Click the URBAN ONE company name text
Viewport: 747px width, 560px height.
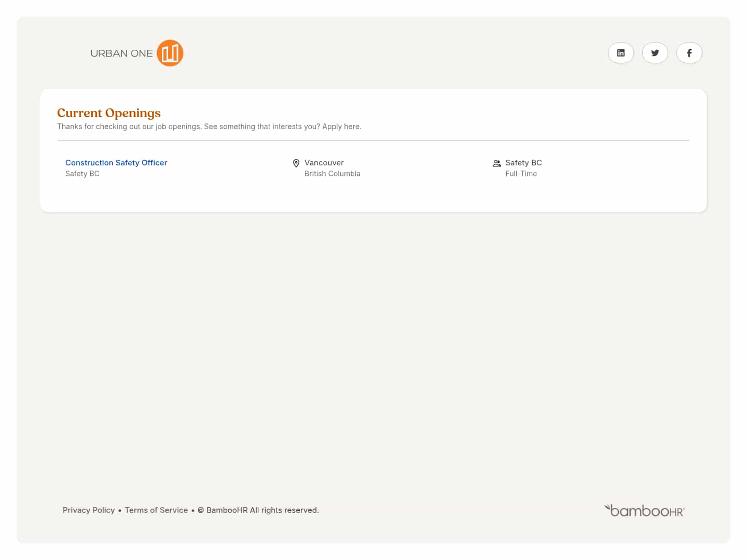click(121, 53)
